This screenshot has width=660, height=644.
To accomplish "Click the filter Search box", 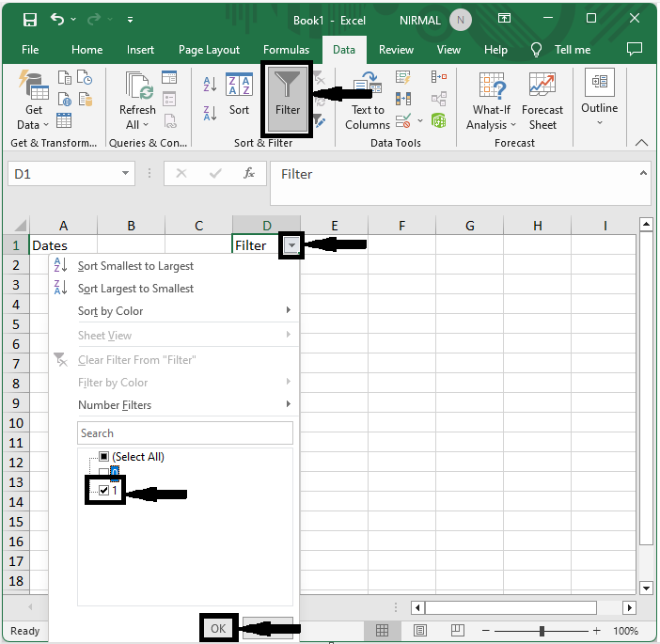I will [x=185, y=433].
